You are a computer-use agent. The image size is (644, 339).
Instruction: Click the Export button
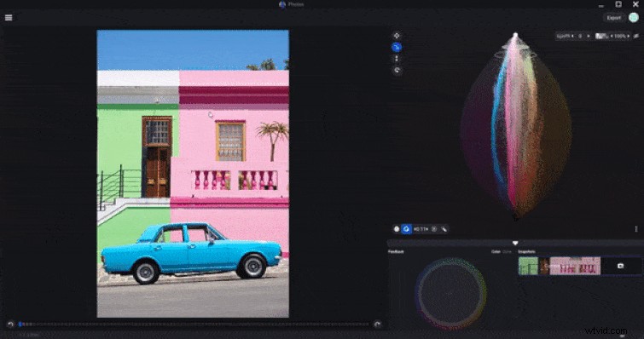(x=613, y=18)
